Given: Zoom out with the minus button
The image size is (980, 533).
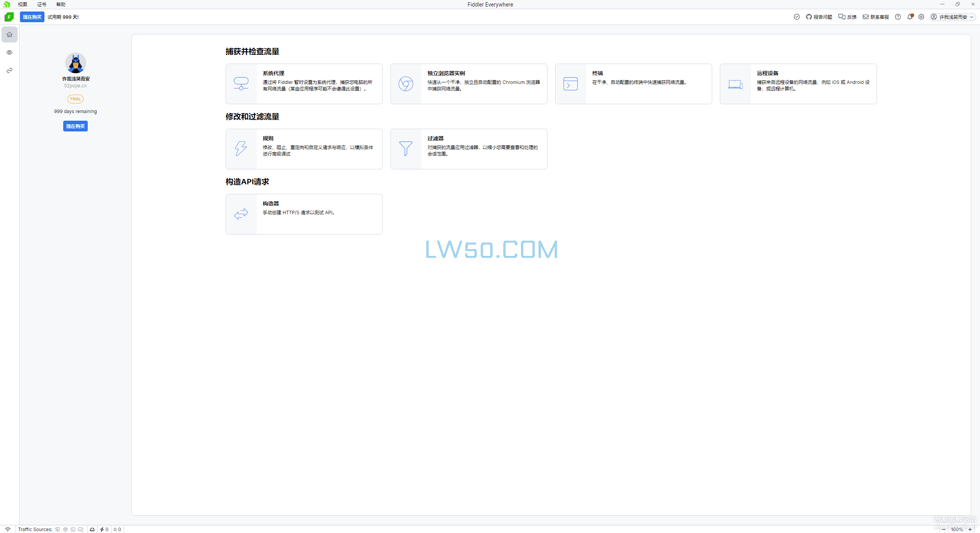Looking at the screenshot, I should coord(943,529).
